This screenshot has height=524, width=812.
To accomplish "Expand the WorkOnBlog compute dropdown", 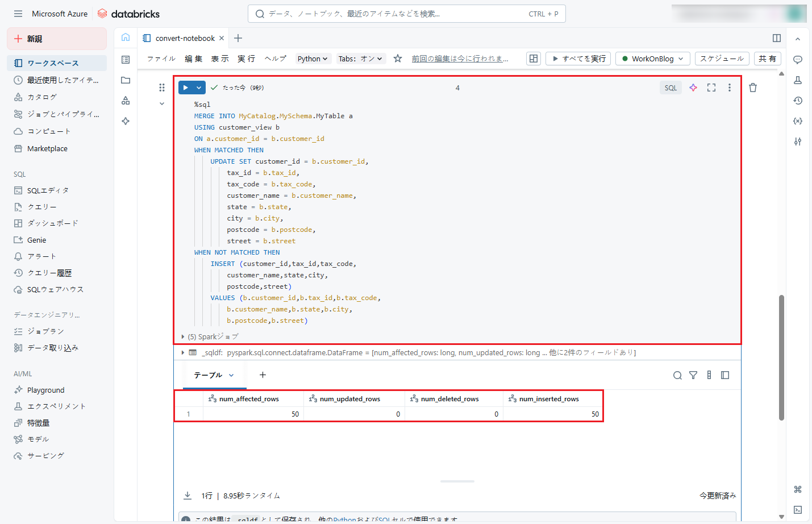I will coord(653,59).
